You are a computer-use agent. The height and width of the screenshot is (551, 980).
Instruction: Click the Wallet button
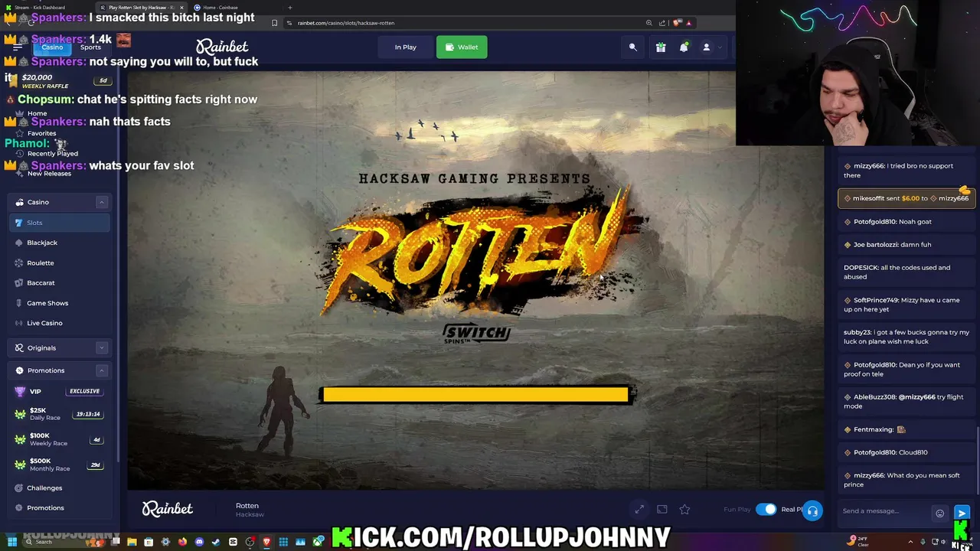pos(462,47)
